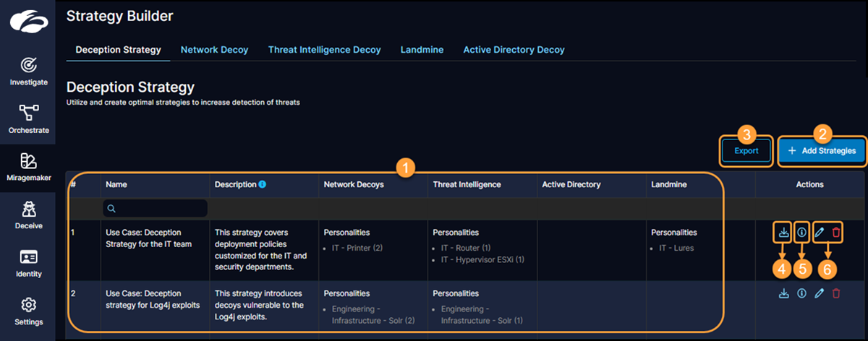Image resolution: width=868 pixels, height=341 pixels.
Task: View info for the IT team strategy
Action: 801,233
